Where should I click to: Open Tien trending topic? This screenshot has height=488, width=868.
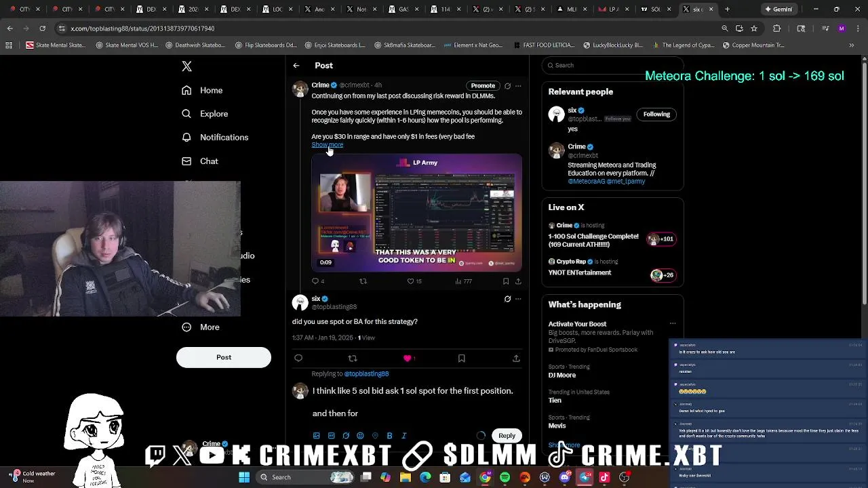555,400
